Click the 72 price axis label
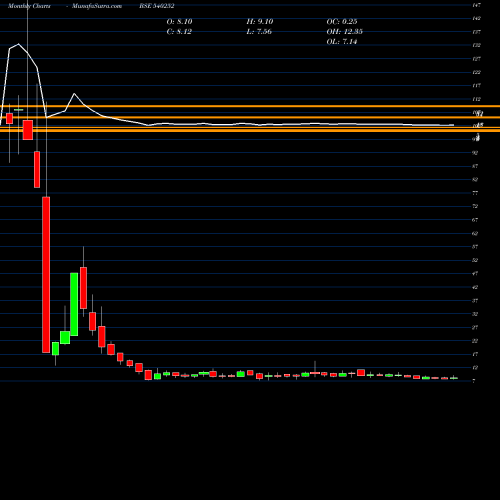The image size is (500, 500). tap(475, 207)
